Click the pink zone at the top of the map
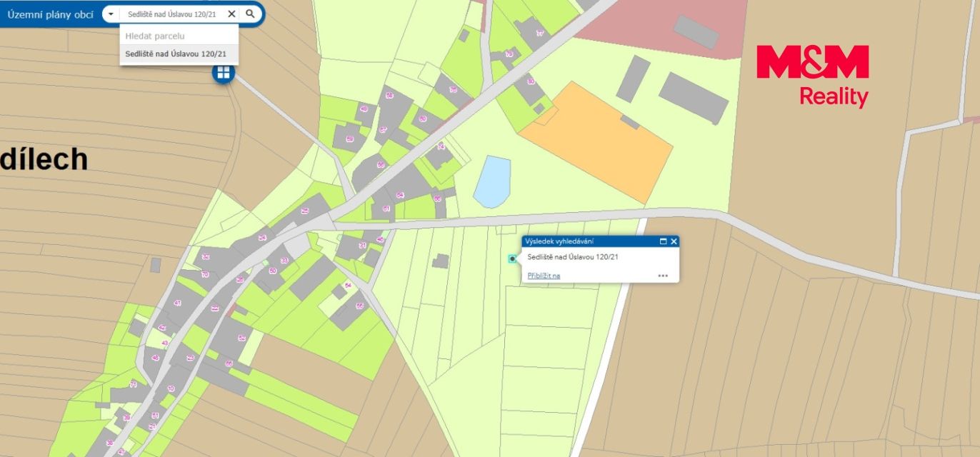Image resolution: width=980 pixels, height=457 pixels. coord(664,27)
